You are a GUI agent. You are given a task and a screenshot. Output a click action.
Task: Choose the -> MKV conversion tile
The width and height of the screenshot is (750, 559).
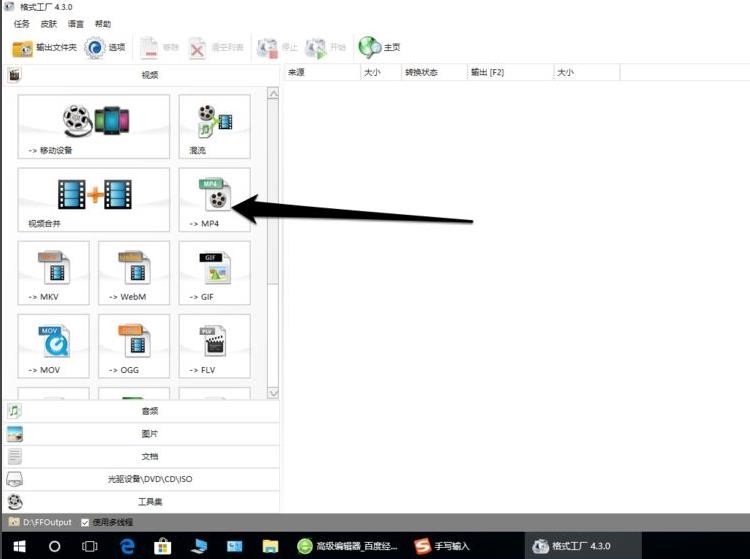click(x=54, y=273)
